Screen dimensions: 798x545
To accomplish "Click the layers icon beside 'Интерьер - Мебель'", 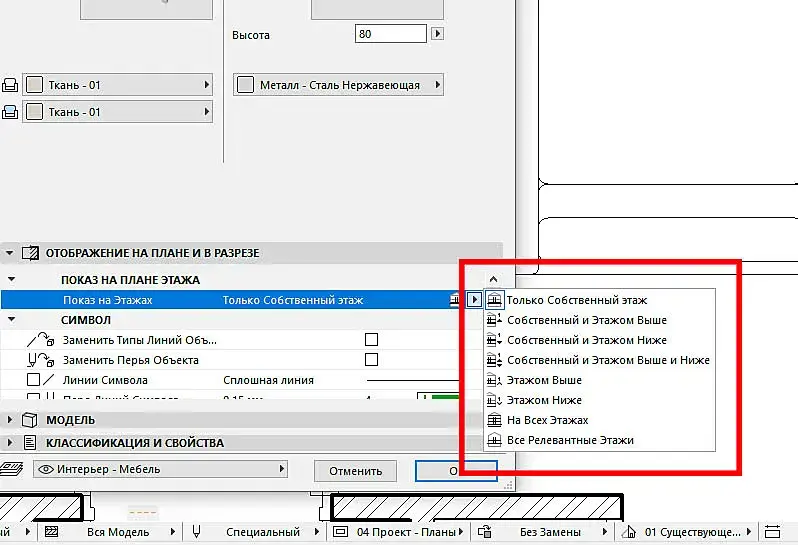I will (x=11, y=469).
